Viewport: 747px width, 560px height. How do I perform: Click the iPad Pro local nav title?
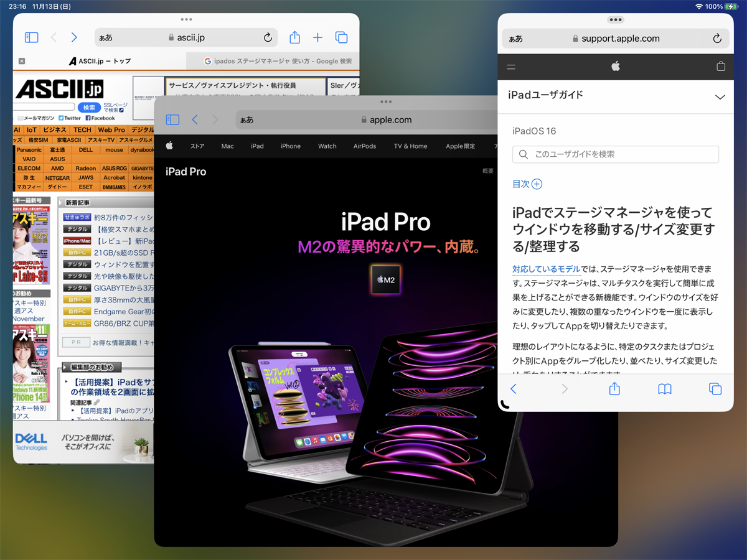coord(186,172)
